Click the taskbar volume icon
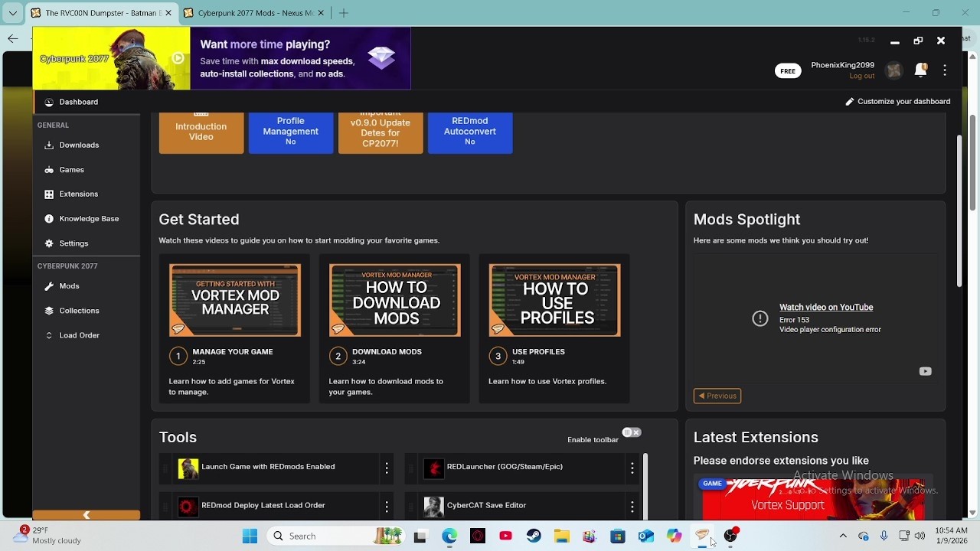The height and width of the screenshot is (551, 980). tap(920, 536)
